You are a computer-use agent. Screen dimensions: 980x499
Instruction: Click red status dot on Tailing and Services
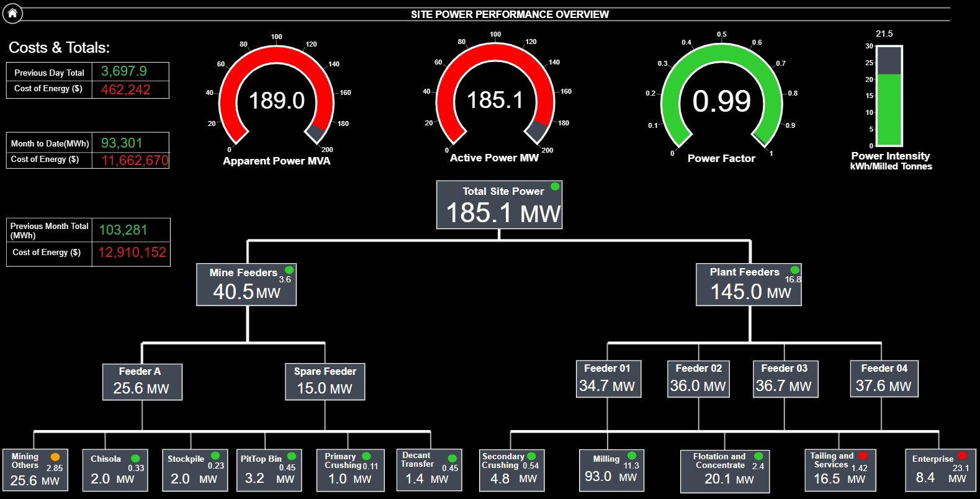pos(863,456)
